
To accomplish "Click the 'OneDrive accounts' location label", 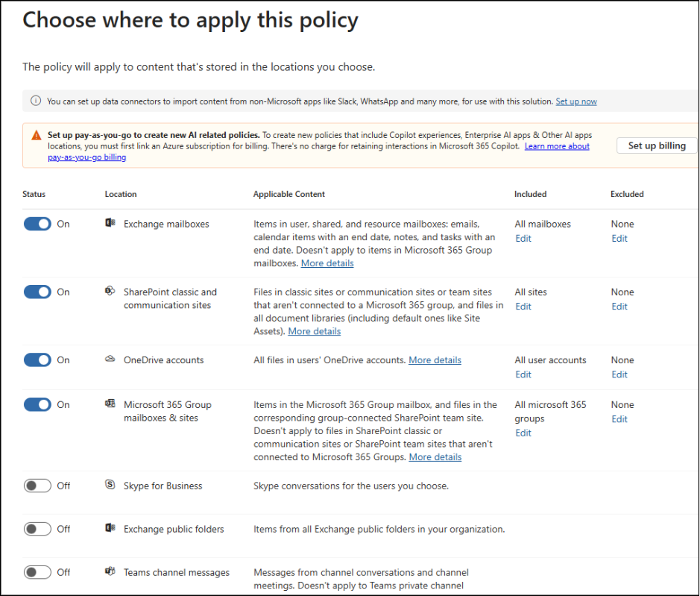I will tap(163, 360).
